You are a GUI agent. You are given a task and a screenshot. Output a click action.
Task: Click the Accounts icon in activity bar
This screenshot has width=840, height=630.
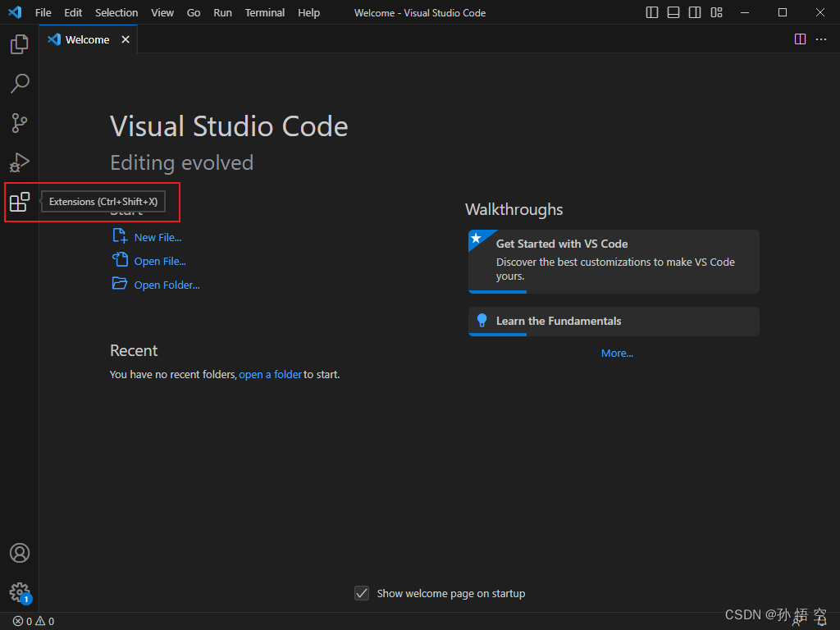pyautogui.click(x=20, y=553)
